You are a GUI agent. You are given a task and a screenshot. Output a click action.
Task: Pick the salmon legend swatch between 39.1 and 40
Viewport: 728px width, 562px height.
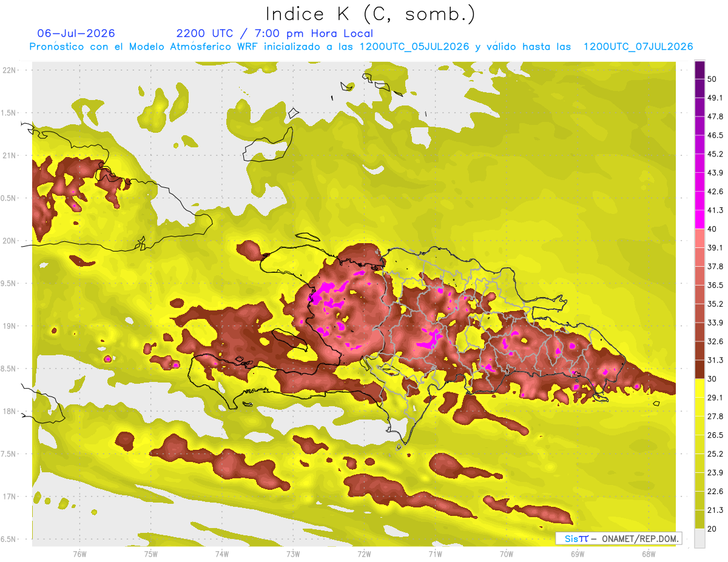click(x=699, y=238)
